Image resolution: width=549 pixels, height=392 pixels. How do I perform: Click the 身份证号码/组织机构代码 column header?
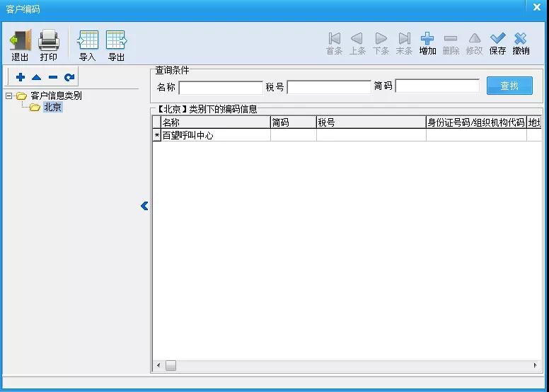476,122
